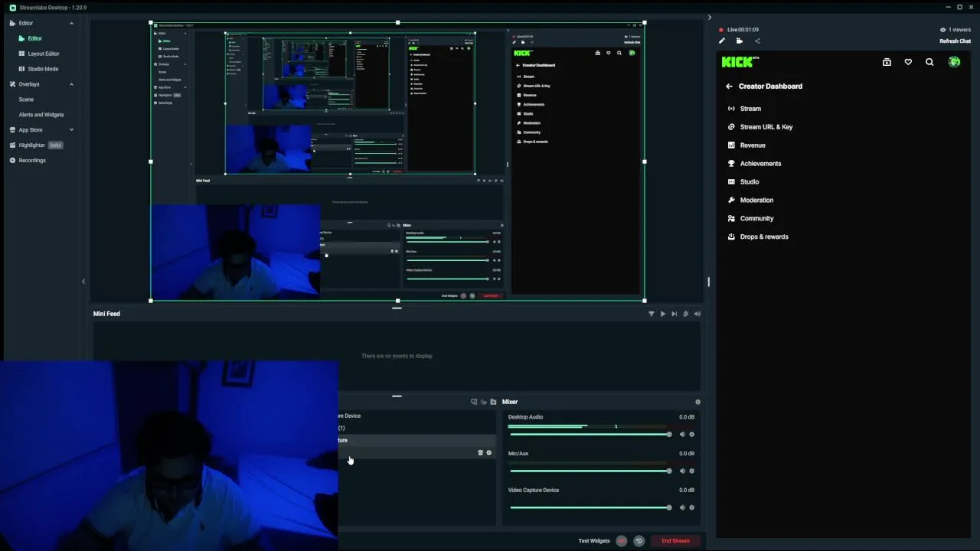Open Community in Creator Dashboard
This screenshot has width=980, height=551.
[750, 219]
